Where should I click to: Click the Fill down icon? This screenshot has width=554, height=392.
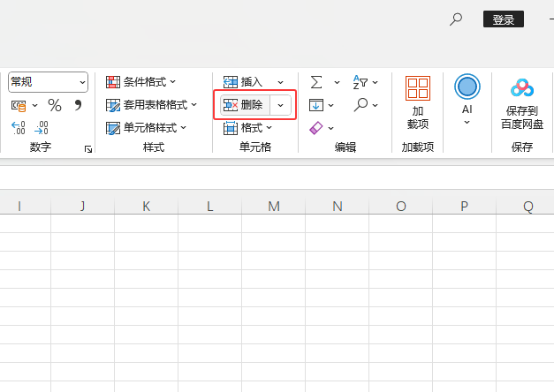tap(316, 105)
